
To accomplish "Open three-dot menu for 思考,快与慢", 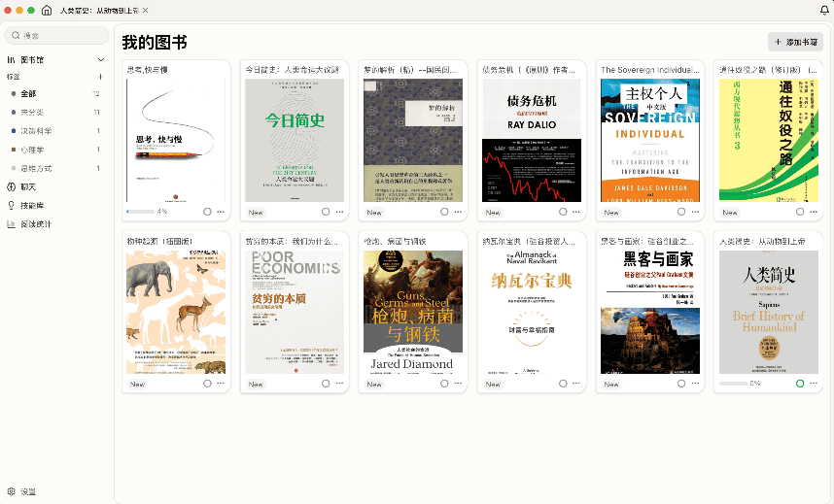I will 221,212.
